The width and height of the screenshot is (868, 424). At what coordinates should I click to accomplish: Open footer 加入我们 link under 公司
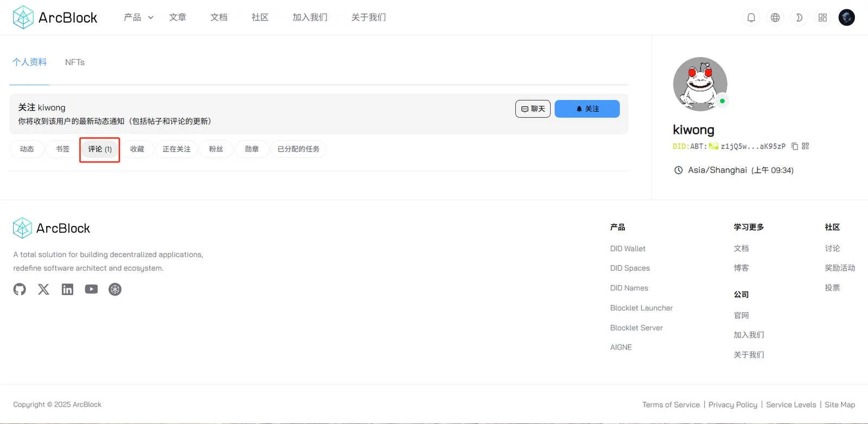[x=749, y=335]
